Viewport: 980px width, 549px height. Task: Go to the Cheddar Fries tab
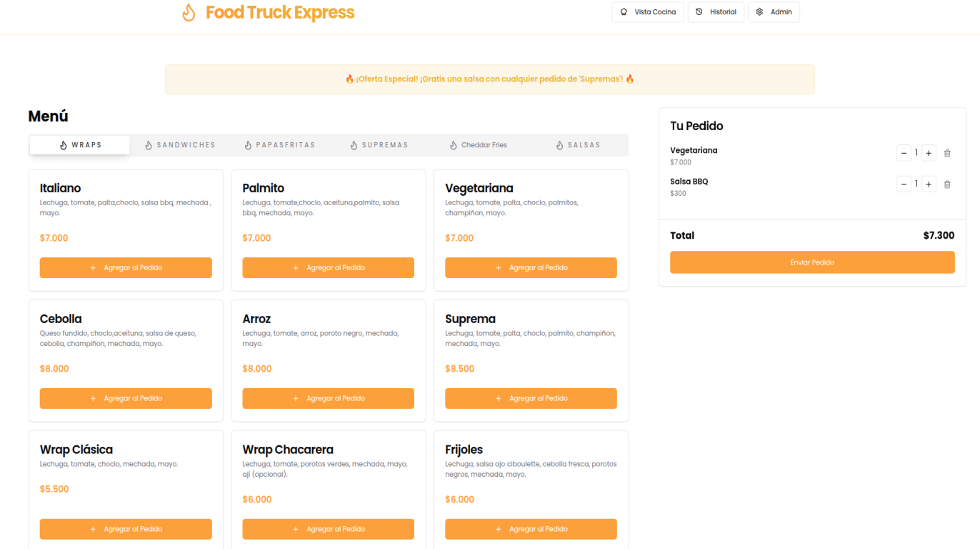tap(478, 145)
